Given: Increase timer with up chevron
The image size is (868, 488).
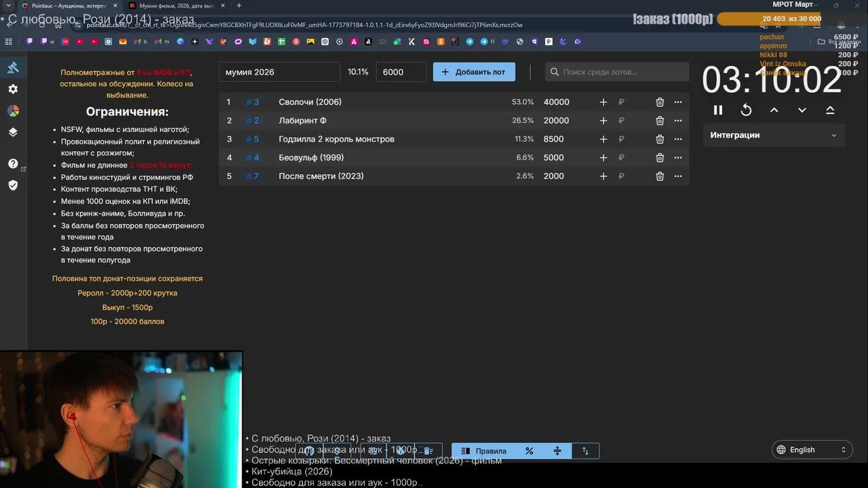Looking at the screenshot, I should pyautogui.click(x=774, y=110).
